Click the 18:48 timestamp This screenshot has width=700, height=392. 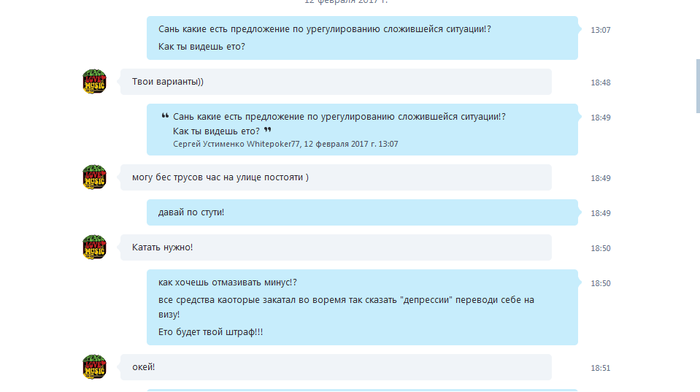coord(600,83)
